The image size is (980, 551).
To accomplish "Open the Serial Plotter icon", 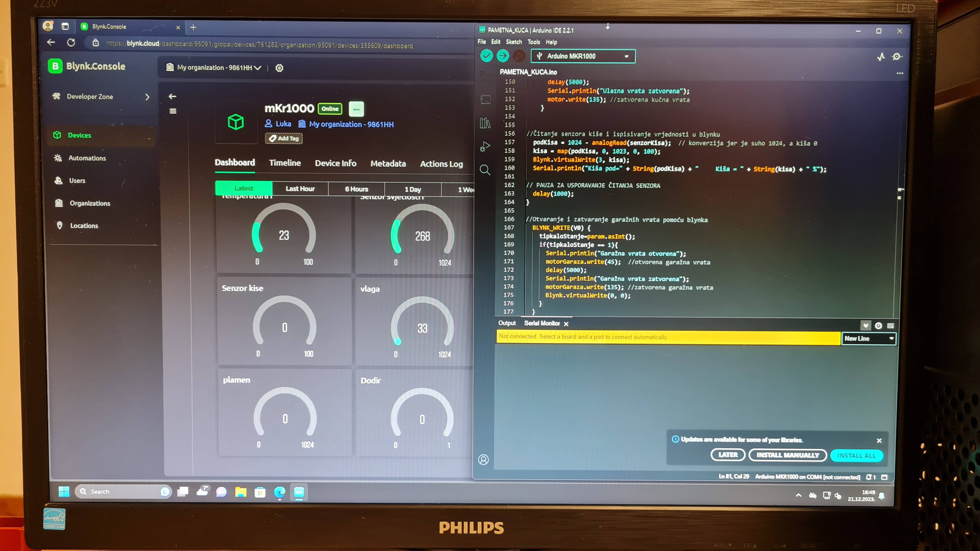I will coord(881,57).
